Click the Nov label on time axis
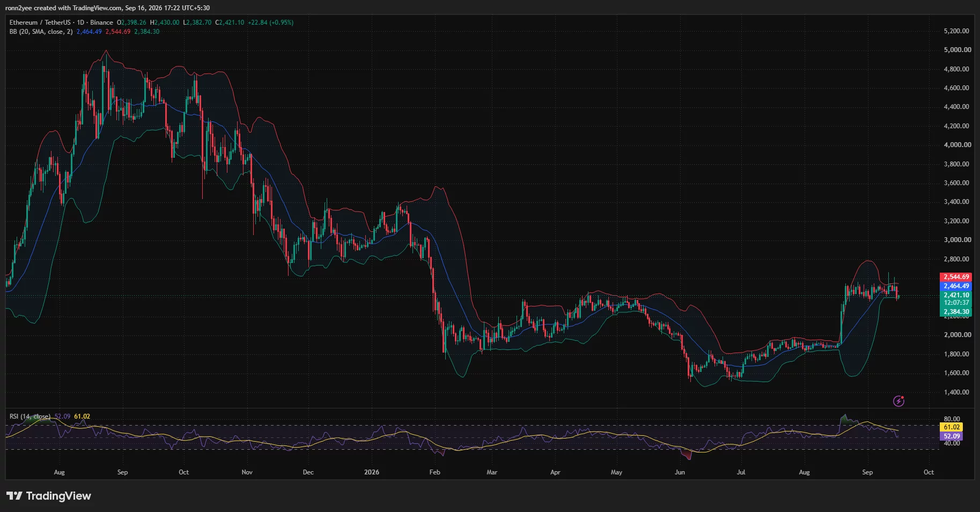 [247, 472]
